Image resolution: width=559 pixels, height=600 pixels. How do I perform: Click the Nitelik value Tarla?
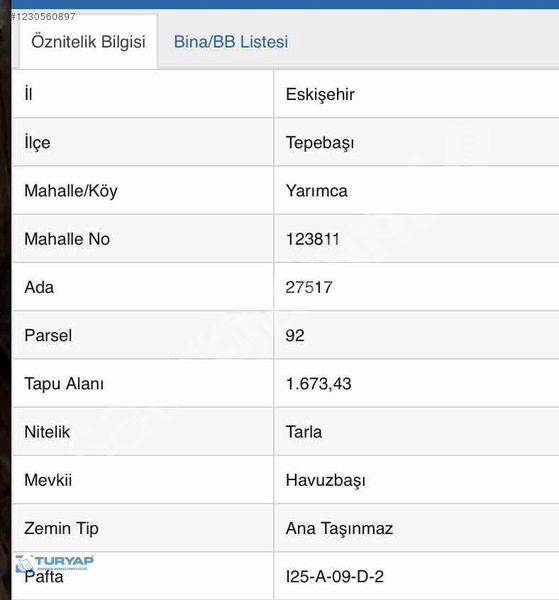[x=304, y=432]
